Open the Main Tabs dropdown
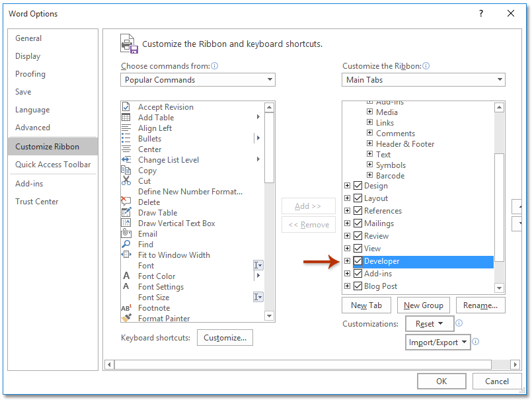 [499, 79]
